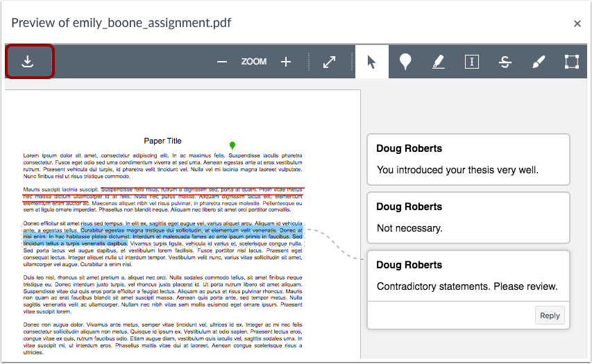Select the area annotation rectangle tool

(572, 62)
